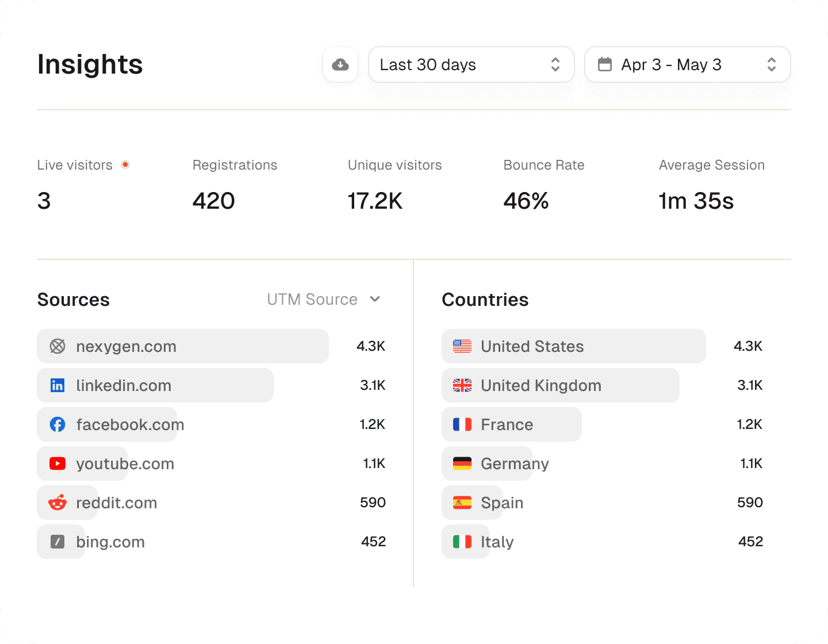
Task: Click the globe icon next to nexygen.com
Action: tap(57, 346)
